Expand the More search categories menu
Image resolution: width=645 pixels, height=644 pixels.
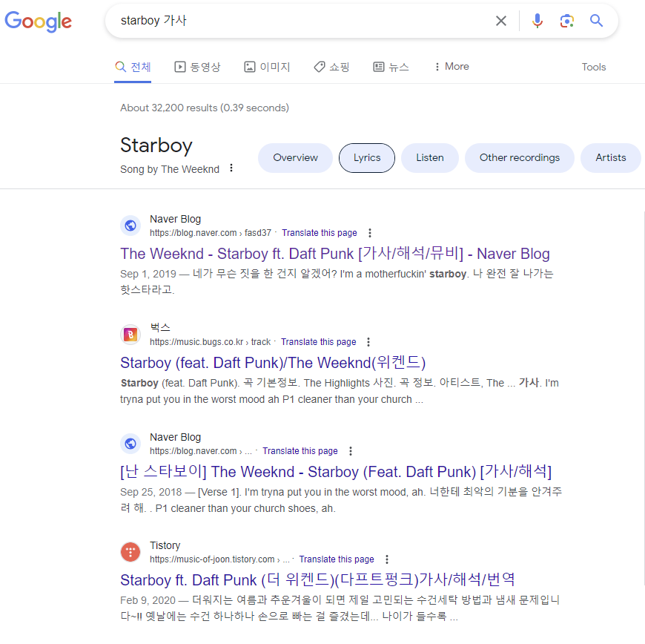(x=451, y=67)
